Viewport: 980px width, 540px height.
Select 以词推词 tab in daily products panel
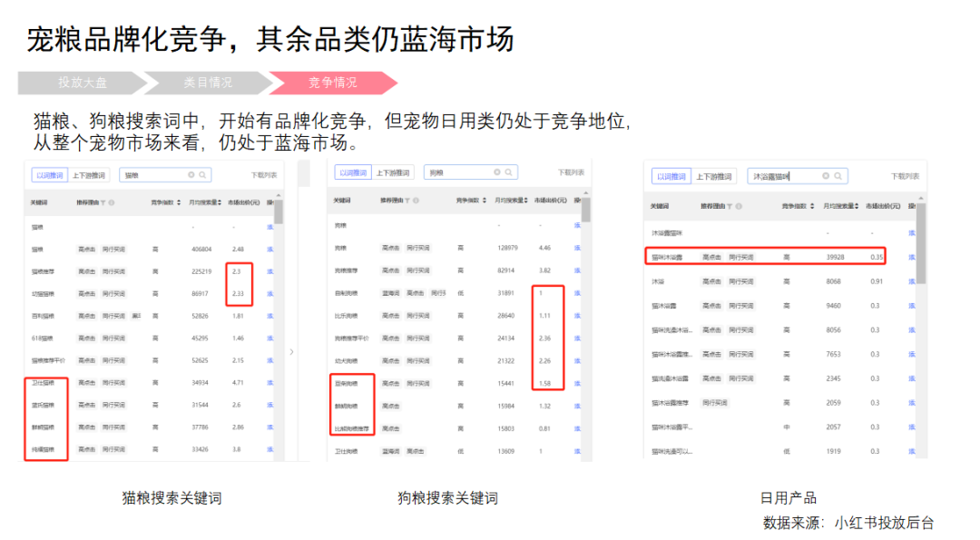tap(671, 177)
